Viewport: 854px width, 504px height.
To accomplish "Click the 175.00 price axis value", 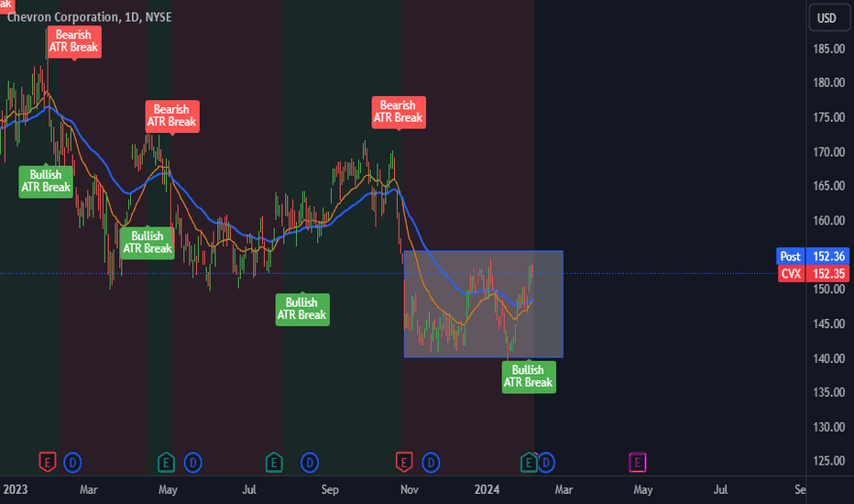I will pos(829,117).
